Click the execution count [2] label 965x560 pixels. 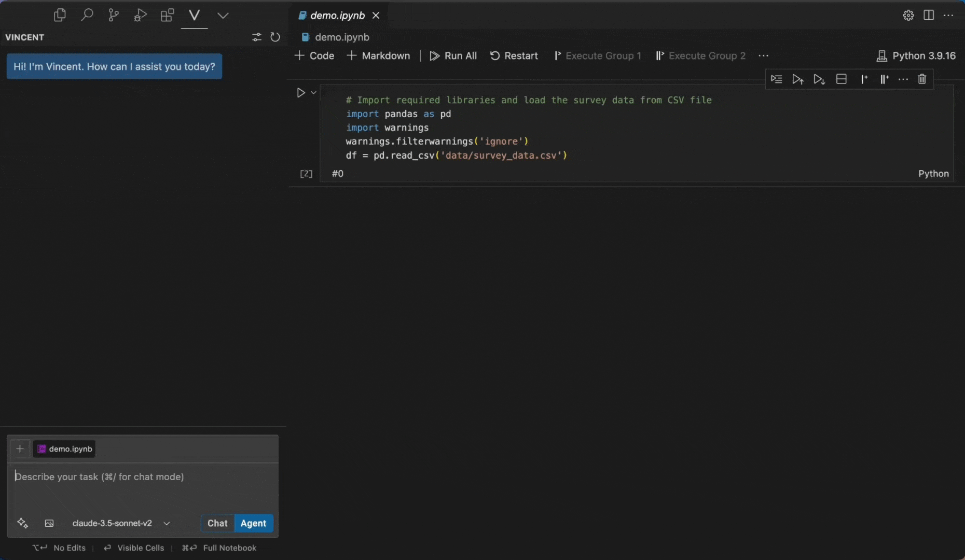coord(306,174)
